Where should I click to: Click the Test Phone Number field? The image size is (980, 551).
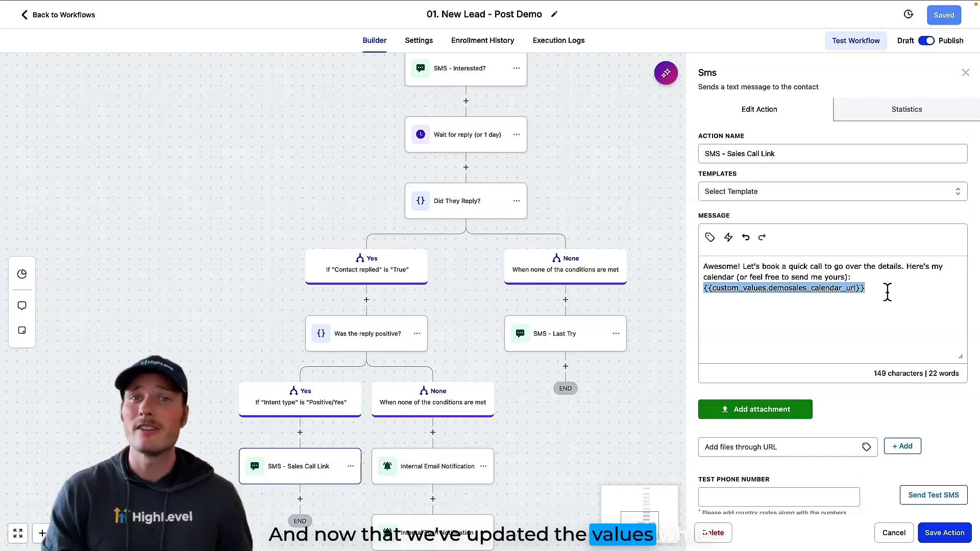[x=779, y=497]
